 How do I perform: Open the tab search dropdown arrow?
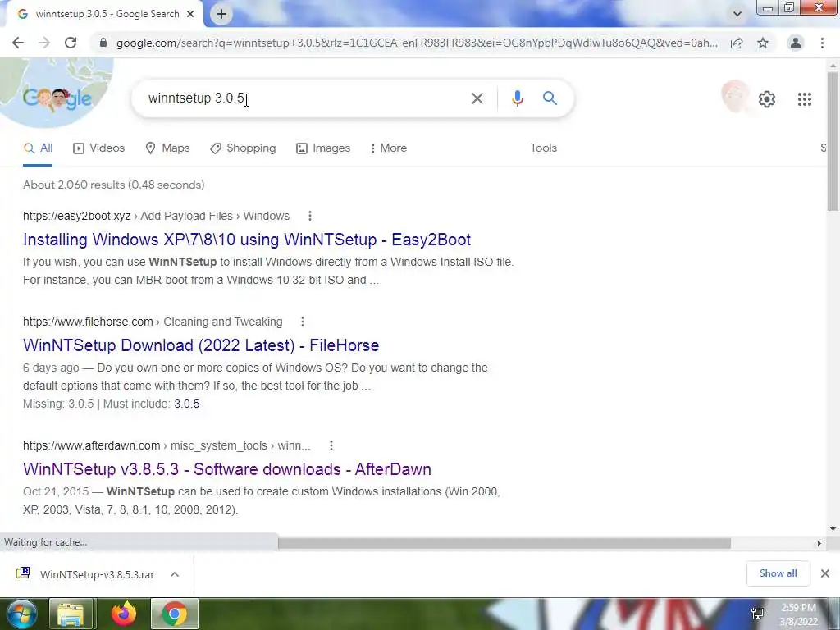point(737,14)
